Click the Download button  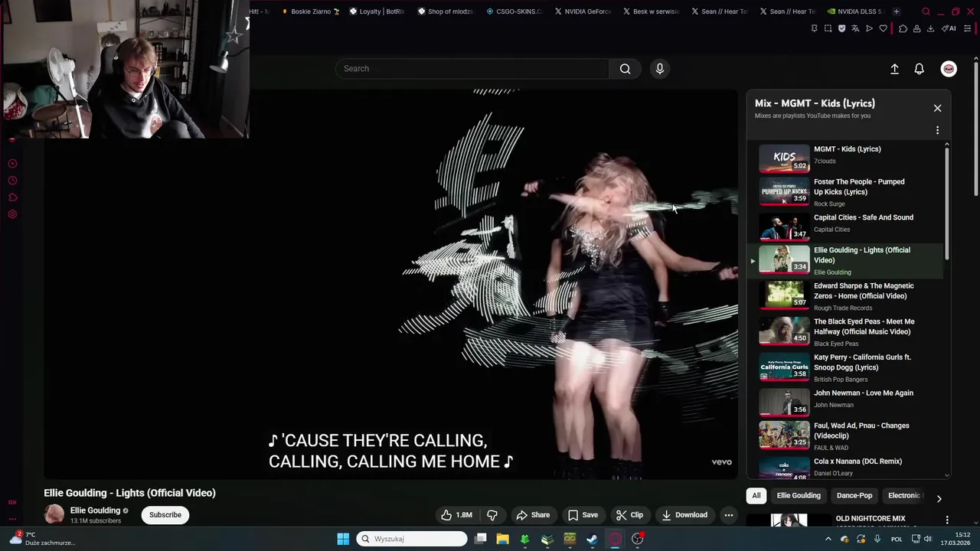point(684,515)
